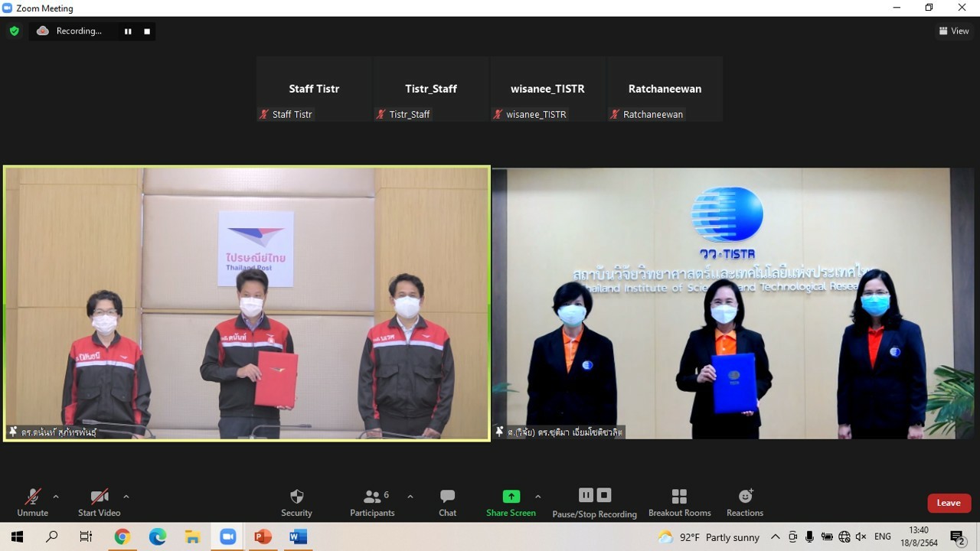Pause the recording in the top bar
This screenshot has width=980, height=551.
[128, 31]
